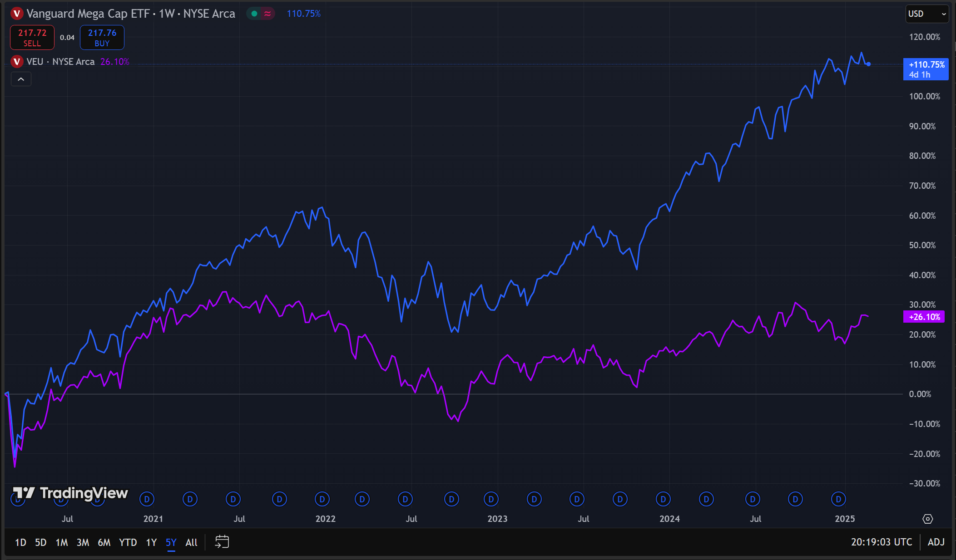Viewport: 956px width, 560px height.
Task: Click the 0.04 spread value
Action: click(x=67, y=38)
